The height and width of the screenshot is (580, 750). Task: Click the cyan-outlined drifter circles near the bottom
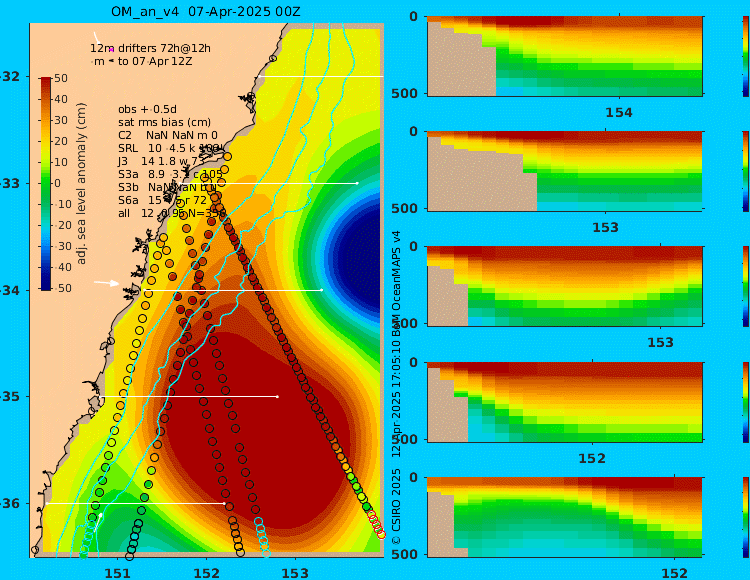tap(262, 537)
